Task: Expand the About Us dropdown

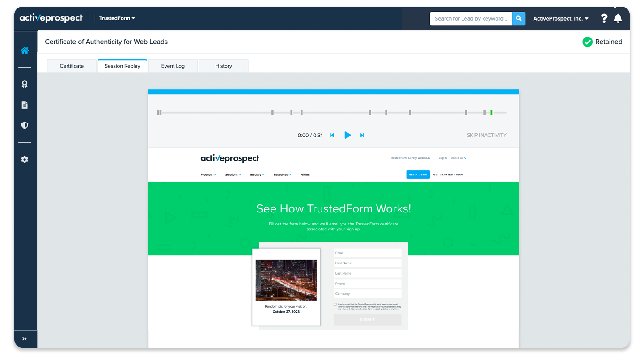Action: tap(458, 158)
